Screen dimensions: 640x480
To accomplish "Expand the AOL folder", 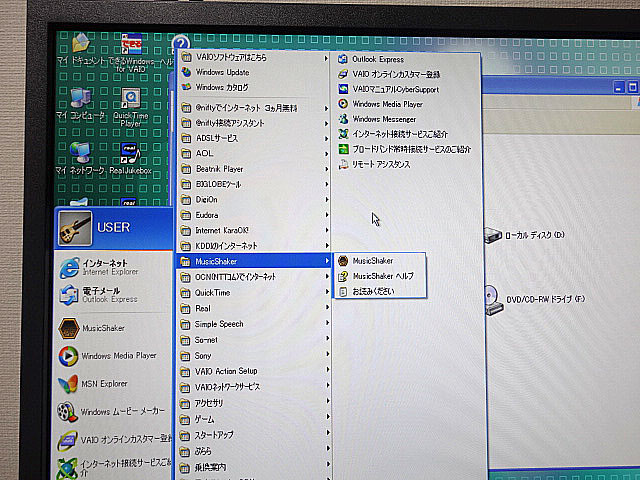I will click(x=254, y=153).
